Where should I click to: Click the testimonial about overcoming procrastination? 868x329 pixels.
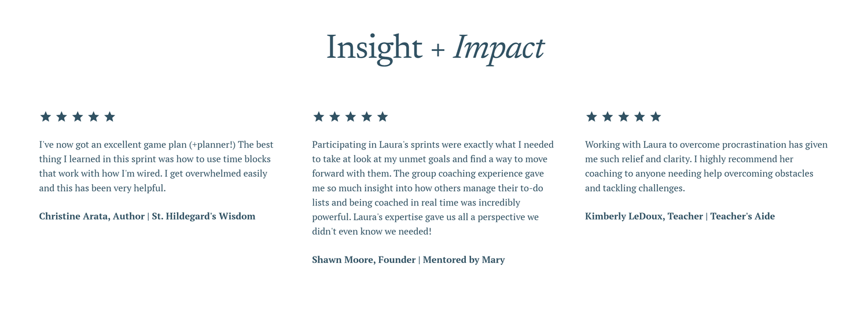[x=707, y=166]
